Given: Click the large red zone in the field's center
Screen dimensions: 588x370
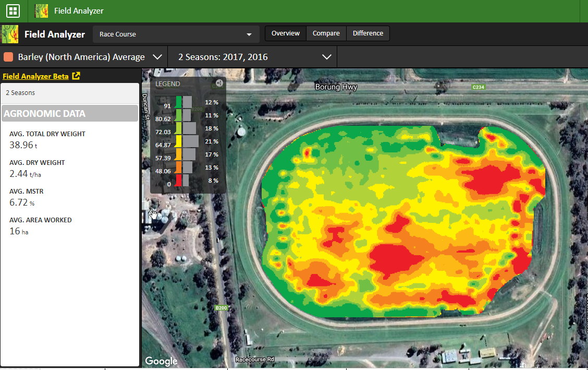Looking at the screenshot, I should [x=395, y=260].
